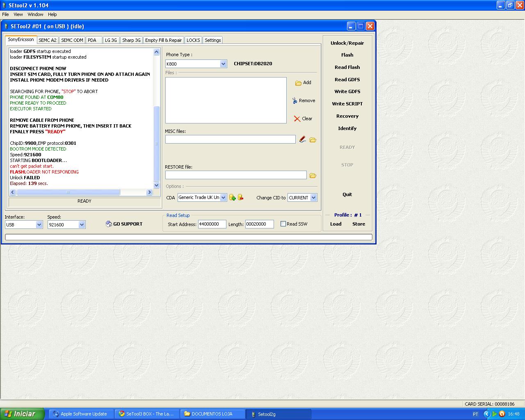
Task: Click the SEtool2 main title bar icon
Action: point(4,5)
